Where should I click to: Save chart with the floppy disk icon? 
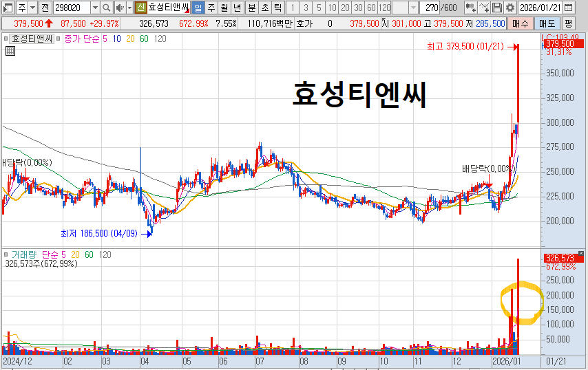(x=497, y=8)
